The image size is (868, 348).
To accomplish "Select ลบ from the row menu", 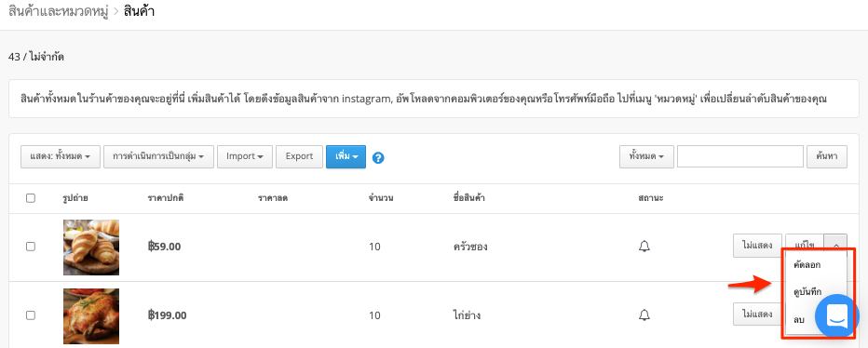I will [799, 320].
